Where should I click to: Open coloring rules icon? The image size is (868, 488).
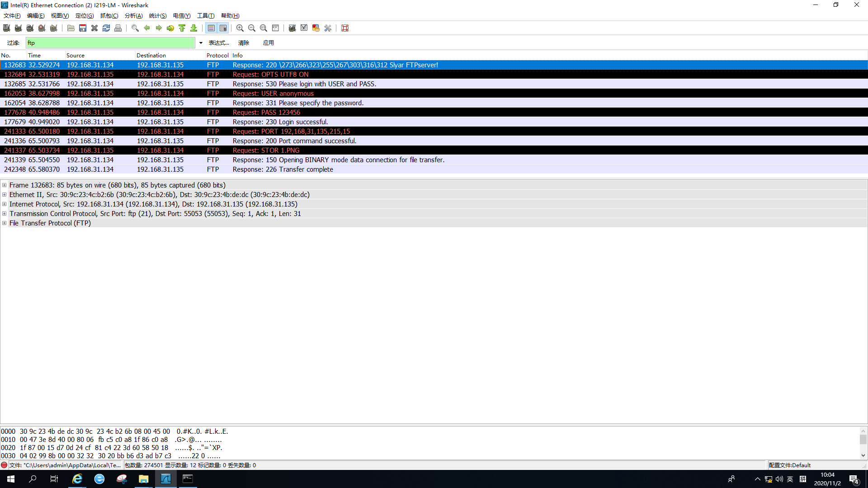click(x=316, y=28)
